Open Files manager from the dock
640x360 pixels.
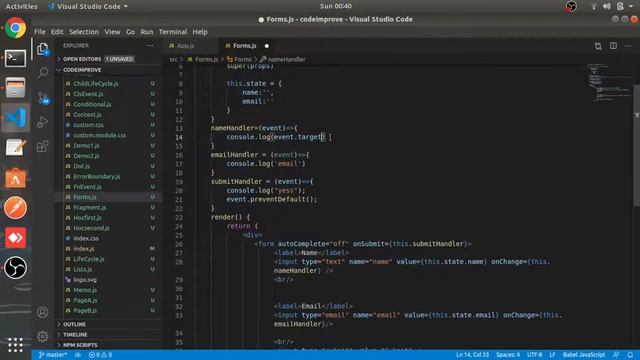coord(16,88)
